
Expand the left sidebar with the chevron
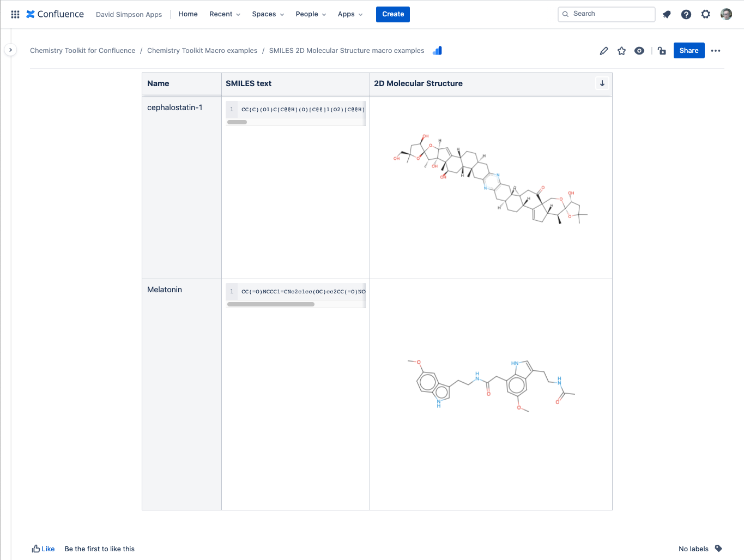point(10,50)
